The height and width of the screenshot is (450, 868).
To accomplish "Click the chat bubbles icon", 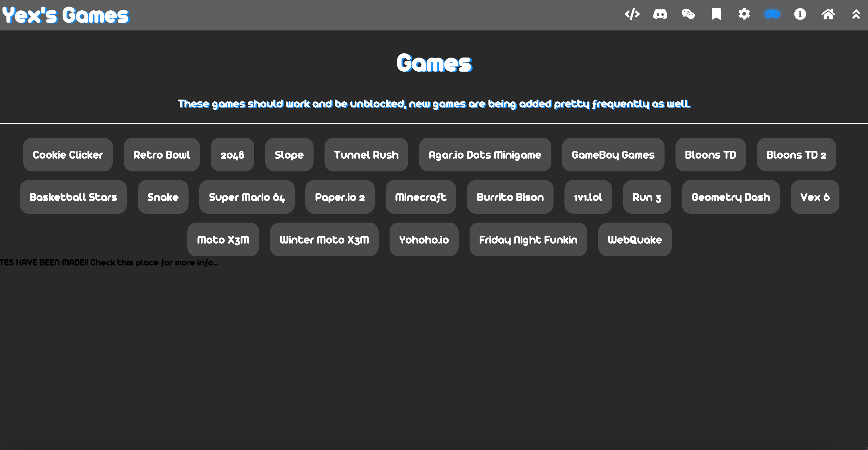I will tap(688, 14).
